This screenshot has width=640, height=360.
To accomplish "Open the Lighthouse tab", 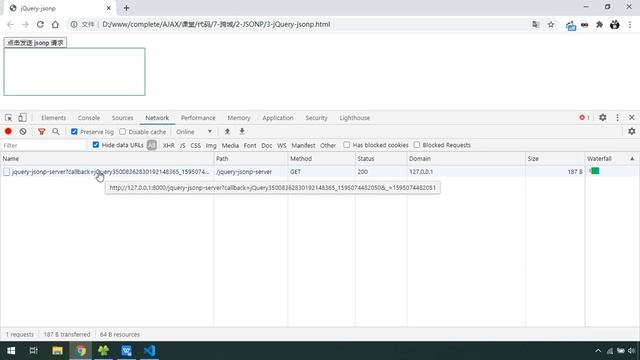I will [x=355, y=118].
